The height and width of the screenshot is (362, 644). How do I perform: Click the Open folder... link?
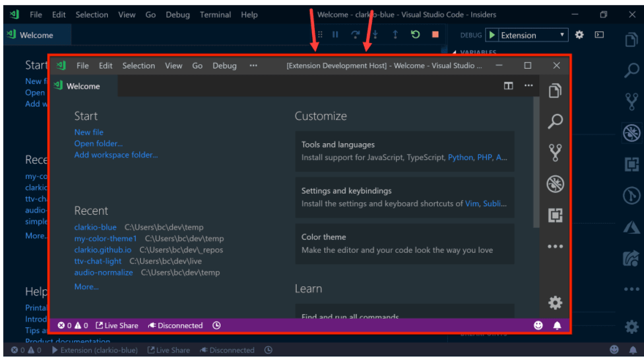point(98,143)
